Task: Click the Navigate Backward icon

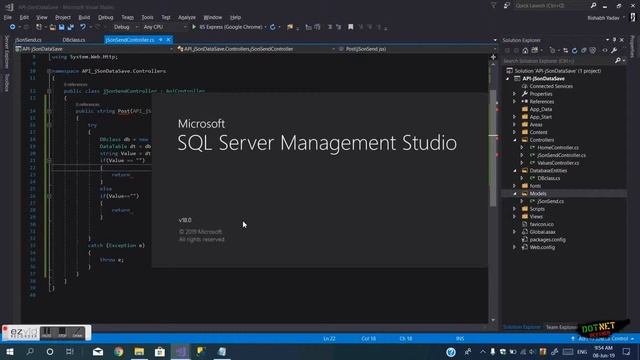Action: click(x=12, y=27)
